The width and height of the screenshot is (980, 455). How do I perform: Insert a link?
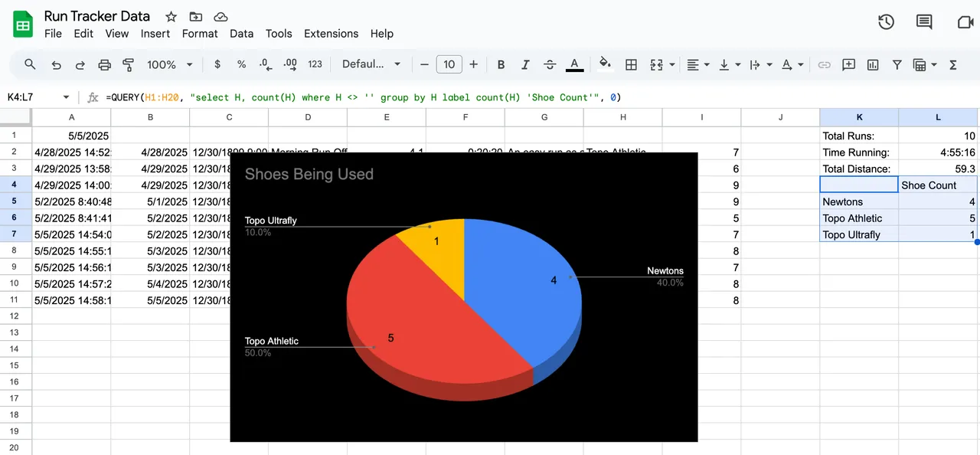coord(824,64)
